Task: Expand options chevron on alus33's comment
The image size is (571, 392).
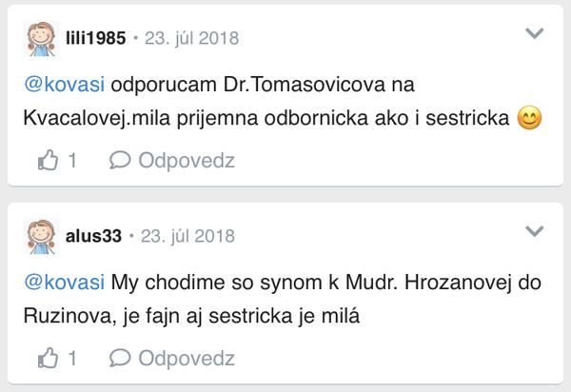Action: tap(535, 231)
